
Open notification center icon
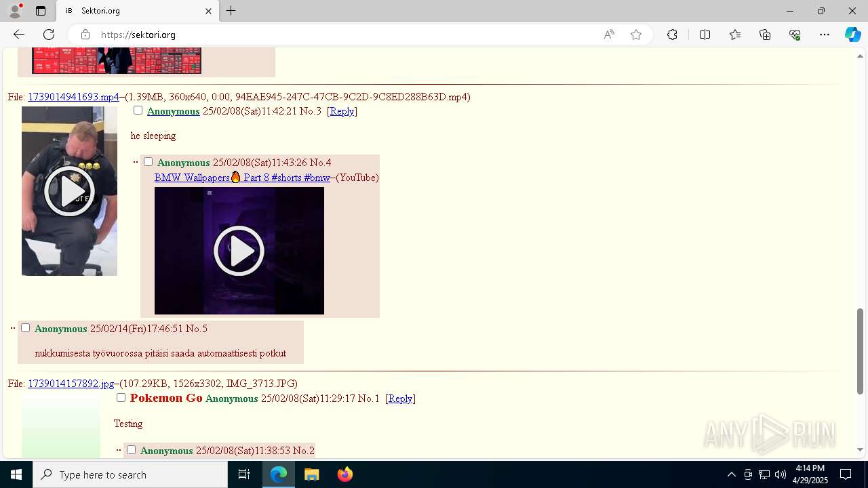point(846,474)
